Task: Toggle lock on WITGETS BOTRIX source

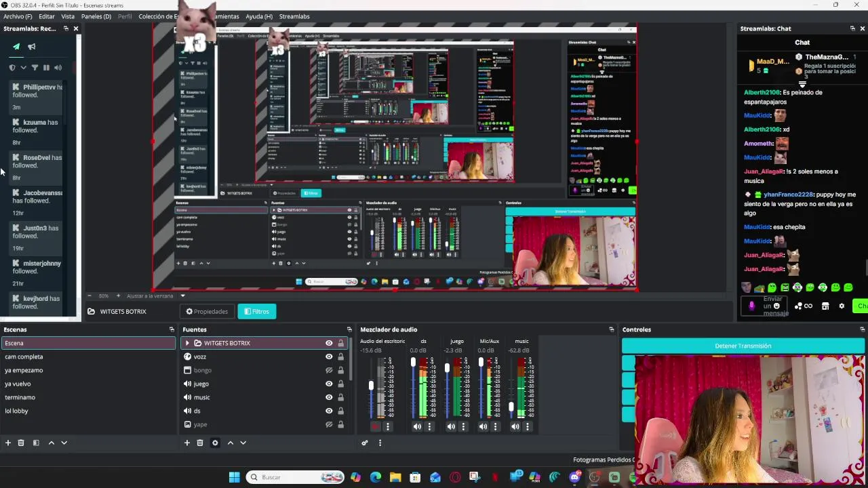Action: click(x=340, y=343)
